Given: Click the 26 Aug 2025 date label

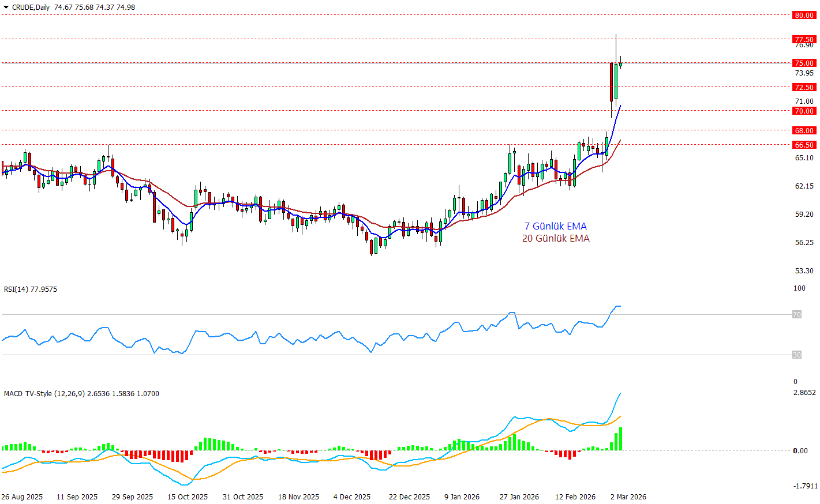Looking at the screenshot, I should (22, 497).
